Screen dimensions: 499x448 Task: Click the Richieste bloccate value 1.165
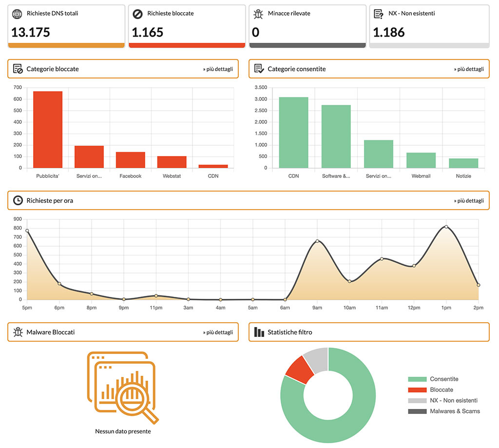(148, 32)
